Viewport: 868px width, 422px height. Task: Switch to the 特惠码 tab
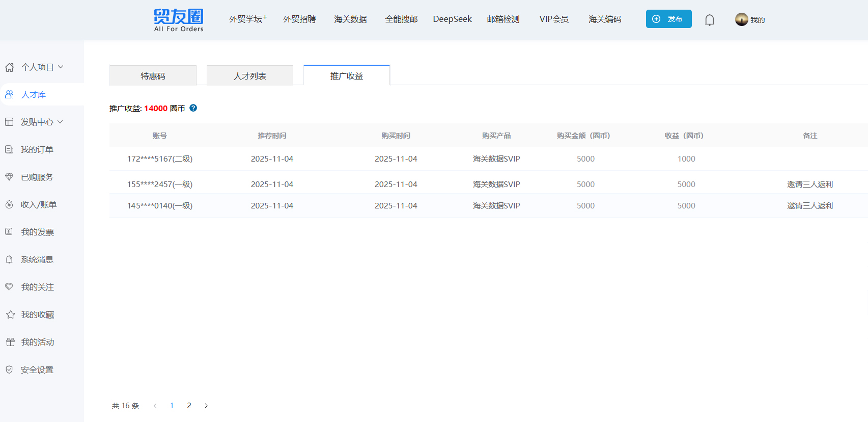[153, 76]
